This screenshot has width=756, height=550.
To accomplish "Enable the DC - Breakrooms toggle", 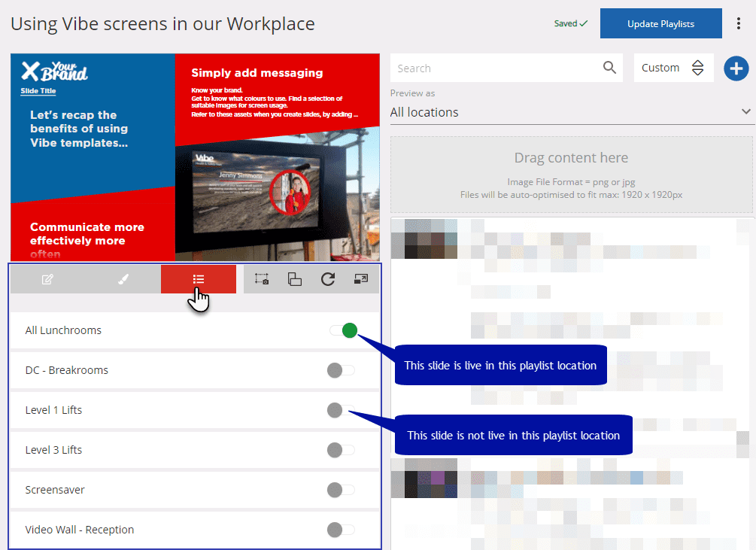I will (x=341, y=370).
